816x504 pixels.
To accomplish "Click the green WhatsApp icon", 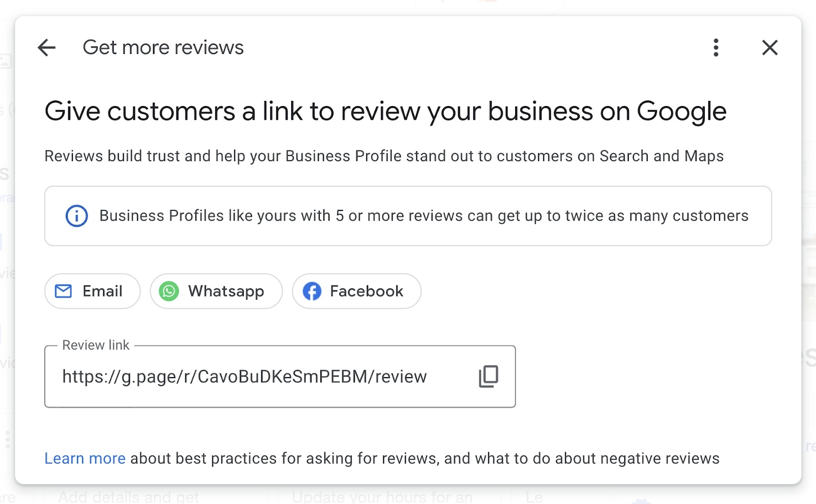I will (x=169, y=291).
